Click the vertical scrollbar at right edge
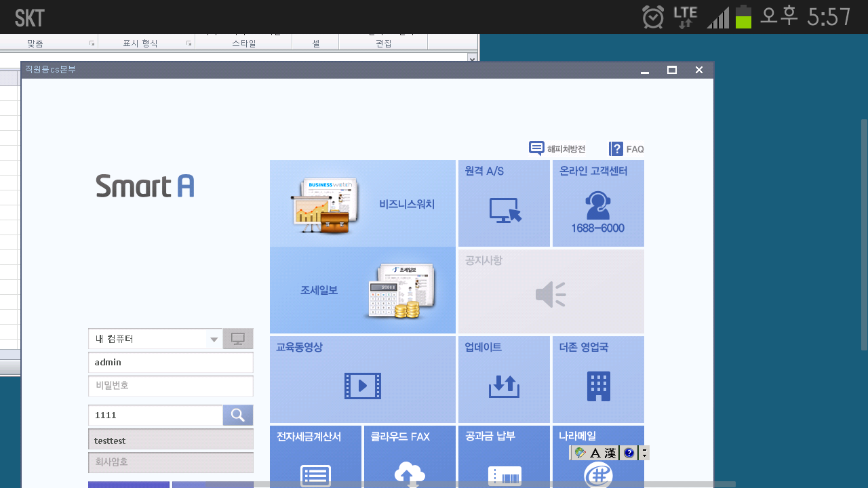Screen dimensions: 868x488 [x=865, y=235]
